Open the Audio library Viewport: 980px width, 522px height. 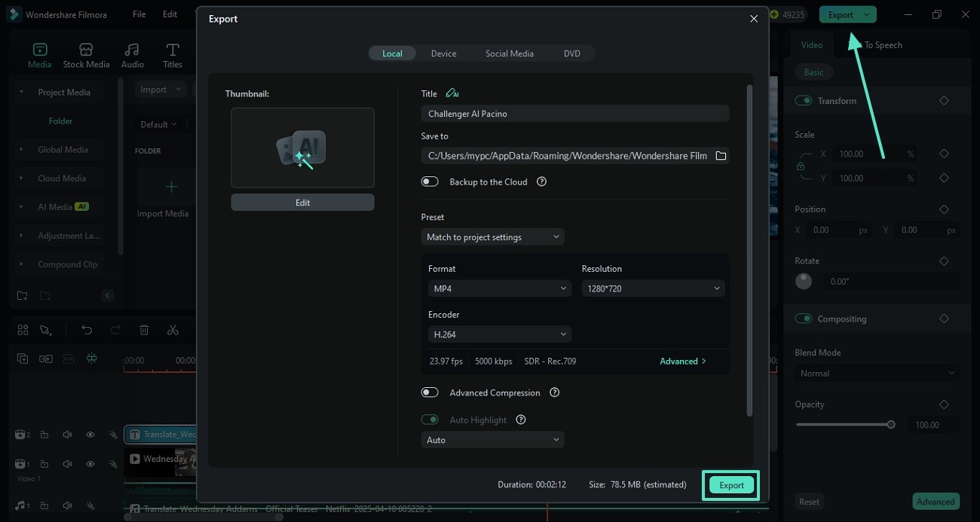pyautogui.click(x=133, y=56)
